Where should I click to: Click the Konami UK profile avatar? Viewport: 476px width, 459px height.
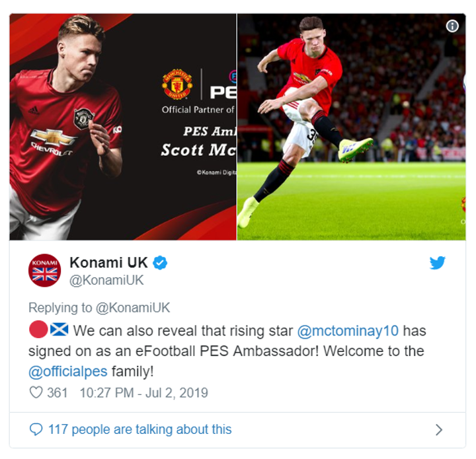click(x=45, y=270)
